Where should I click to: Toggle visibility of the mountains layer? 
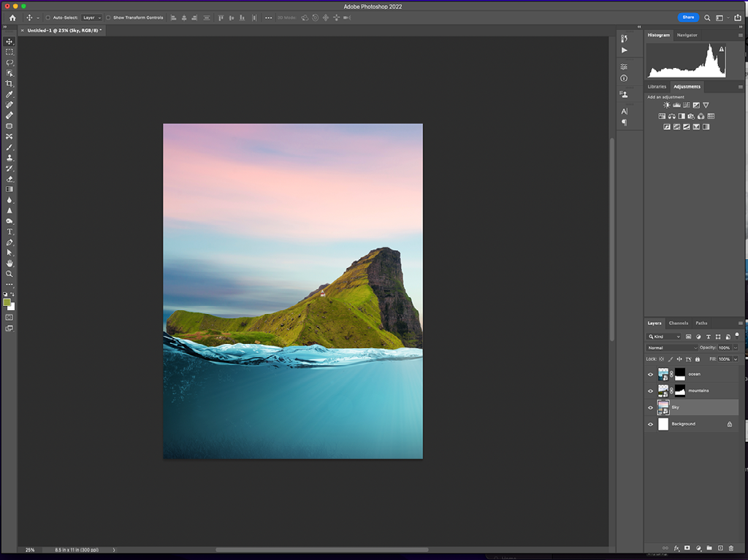pos(650,391)
